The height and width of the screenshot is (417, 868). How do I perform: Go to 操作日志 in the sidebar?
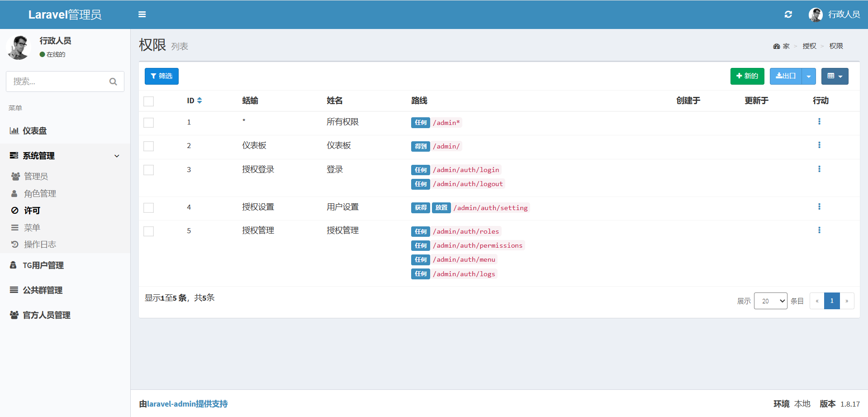[x=40, y=244]
